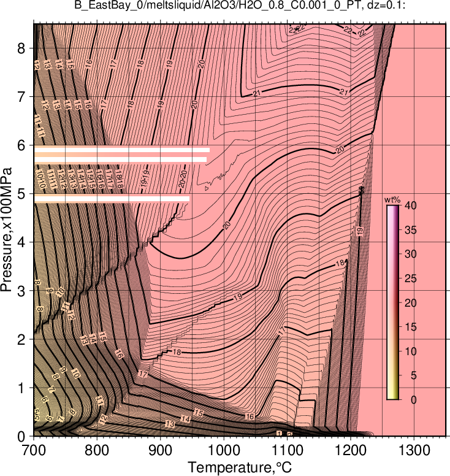
Task: Click the 4 tick label on pressure axis
Action: (x=21, y=242)
